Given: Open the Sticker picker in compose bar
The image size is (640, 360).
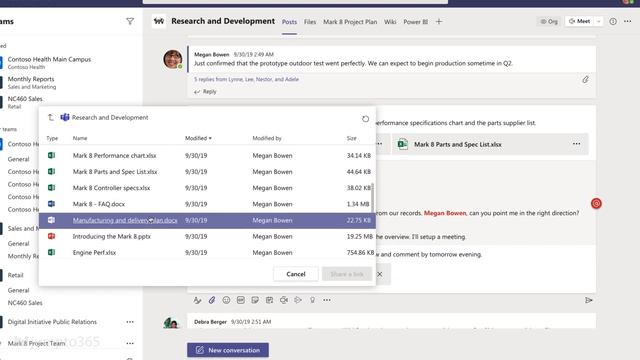Looking at the screenshot, I should tap(255, 300).
